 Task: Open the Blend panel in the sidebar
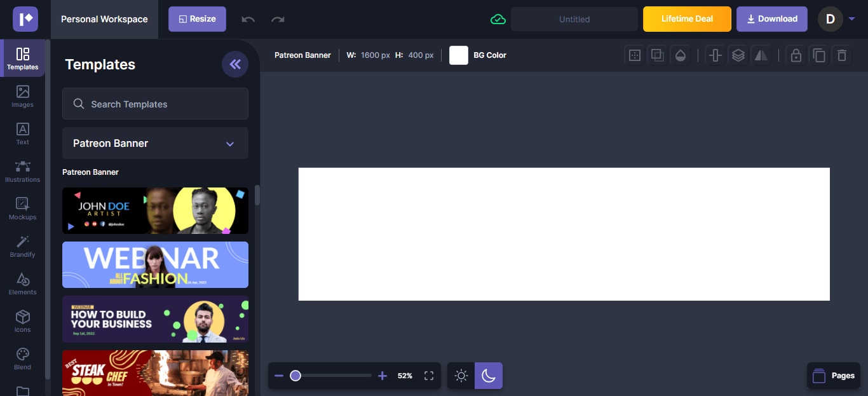[x=22, y=358]
